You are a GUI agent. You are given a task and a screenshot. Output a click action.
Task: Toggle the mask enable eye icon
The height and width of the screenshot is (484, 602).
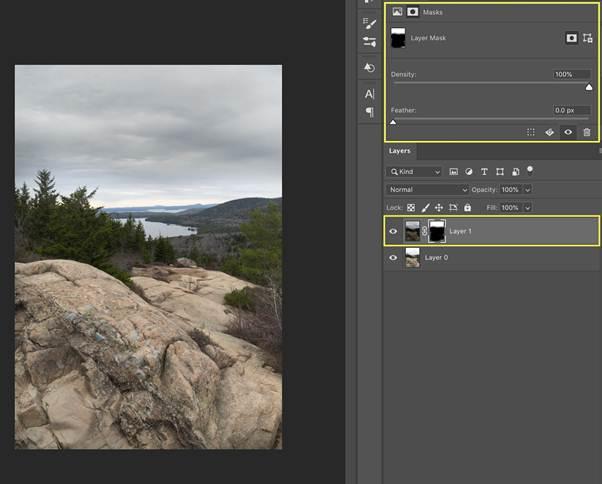coord(568,132)
